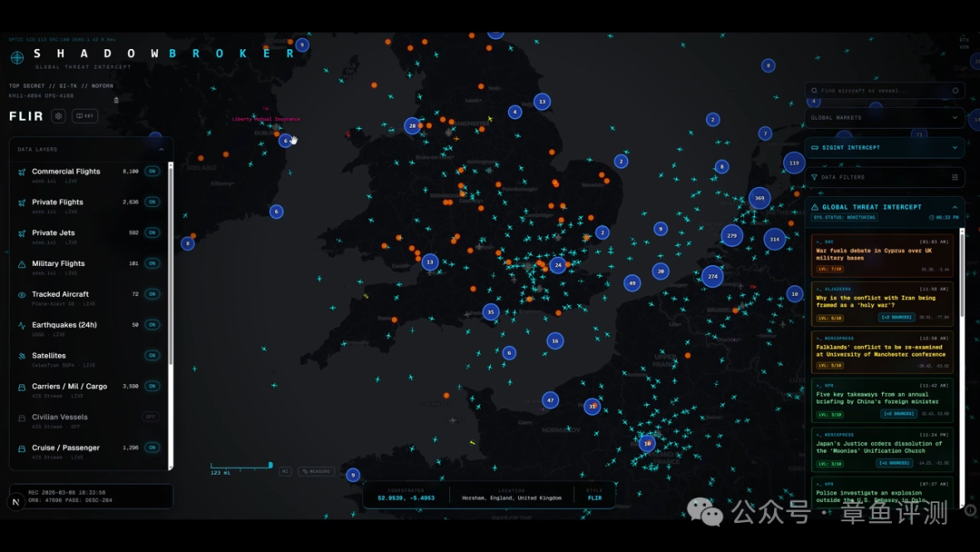Click the Private Jets plane icon
The width and height of the screenshot is (980, 552).
22,233
